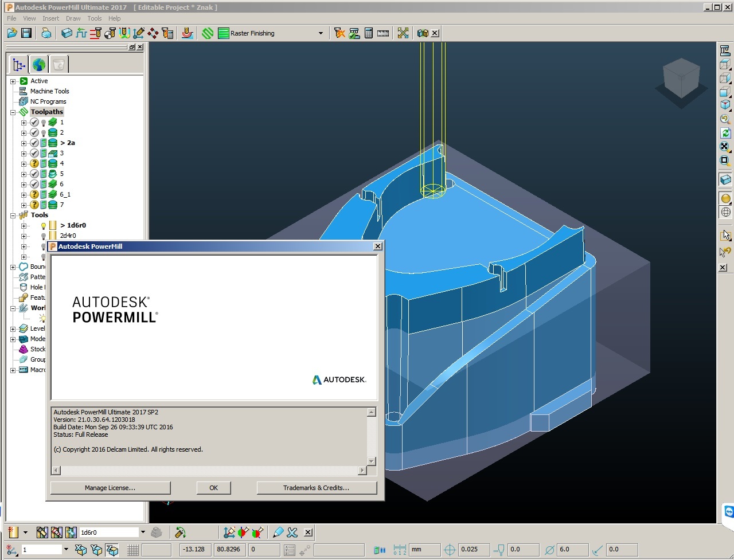Select the plain shaded gold sphere icon
This screenshot has width=734, height=560.
(x=725, y=198)
